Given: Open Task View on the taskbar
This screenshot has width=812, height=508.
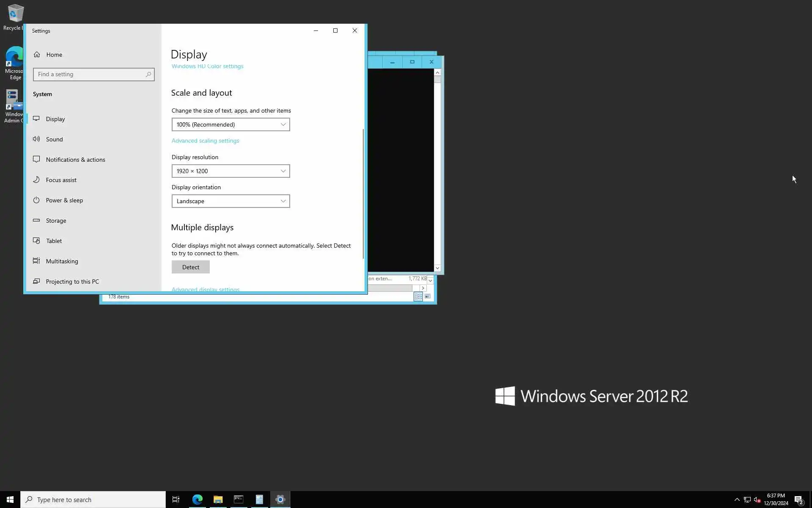Looking at the screenshot, I should (x=176, y=500).
